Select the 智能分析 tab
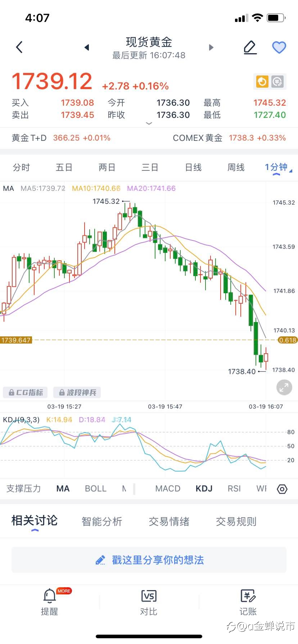The image size is (298, 644). point(102,521)
